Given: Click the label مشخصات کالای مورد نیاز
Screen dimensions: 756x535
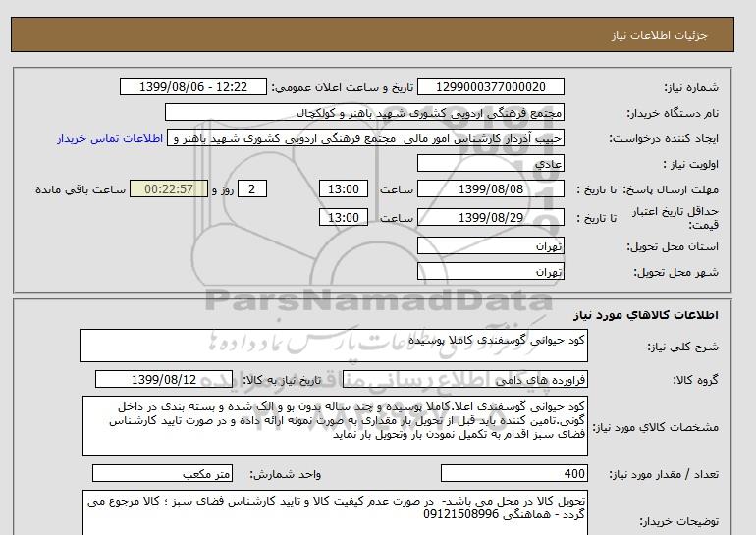Looking at the screenshot, I should click(x=655, y=427).
